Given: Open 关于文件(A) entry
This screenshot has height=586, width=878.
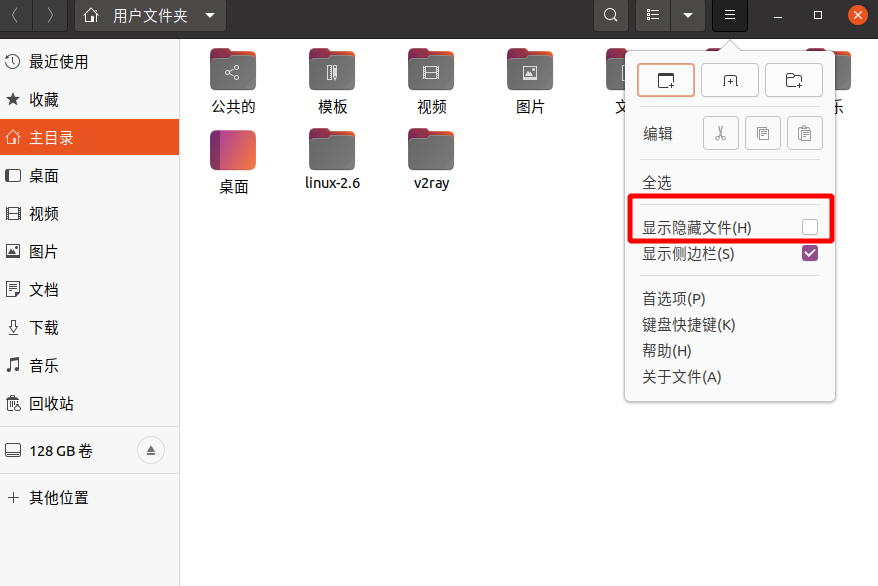Looking at the screenshot, I should [x=681, y=377].
